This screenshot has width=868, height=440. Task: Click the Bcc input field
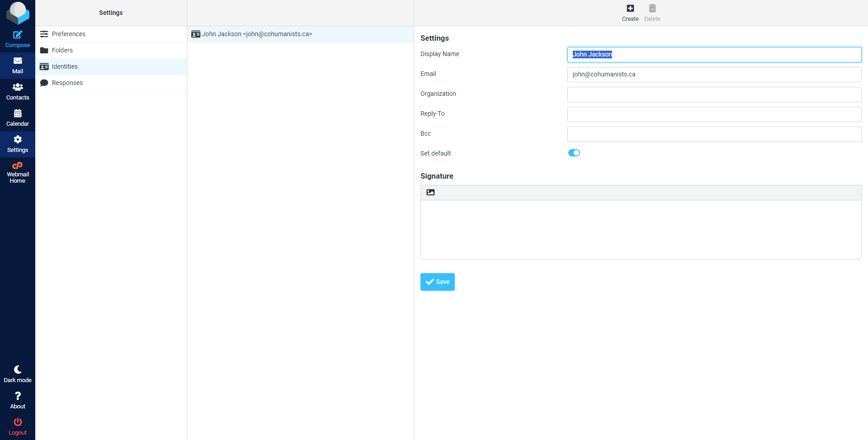pos(714,134)
